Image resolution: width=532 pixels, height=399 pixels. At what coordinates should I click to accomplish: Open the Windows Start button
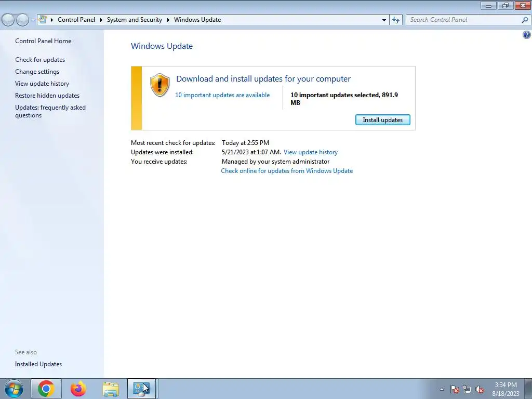(x=14, y=389)
